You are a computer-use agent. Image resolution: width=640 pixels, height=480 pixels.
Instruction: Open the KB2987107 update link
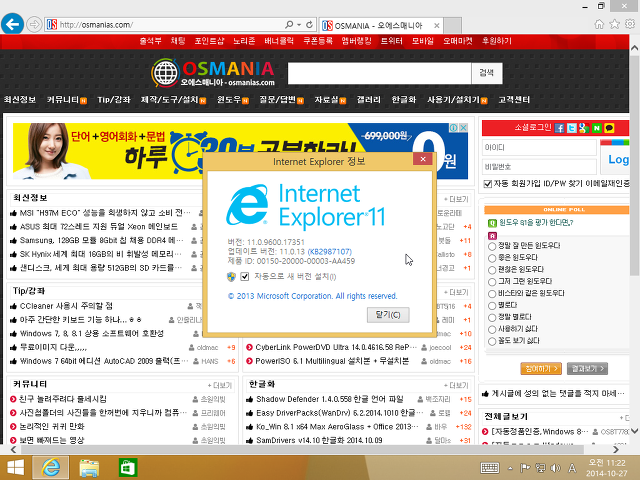click(329, 251)
